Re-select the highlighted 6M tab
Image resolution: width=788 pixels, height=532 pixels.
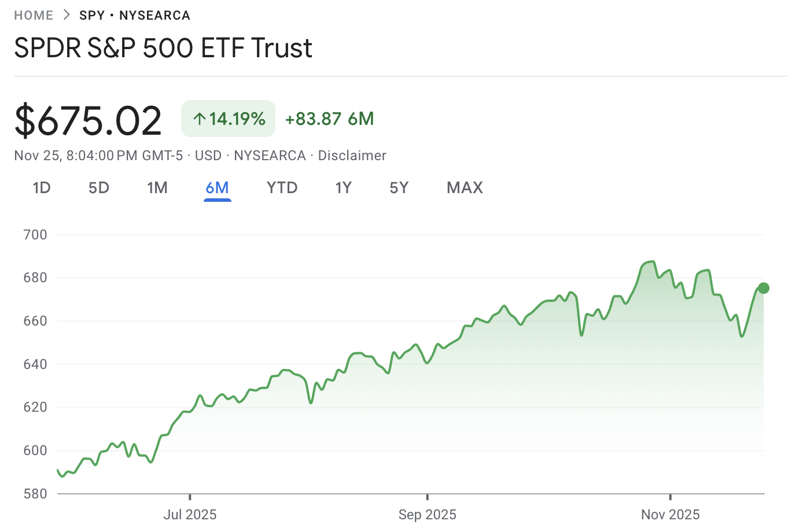(218, 187)
